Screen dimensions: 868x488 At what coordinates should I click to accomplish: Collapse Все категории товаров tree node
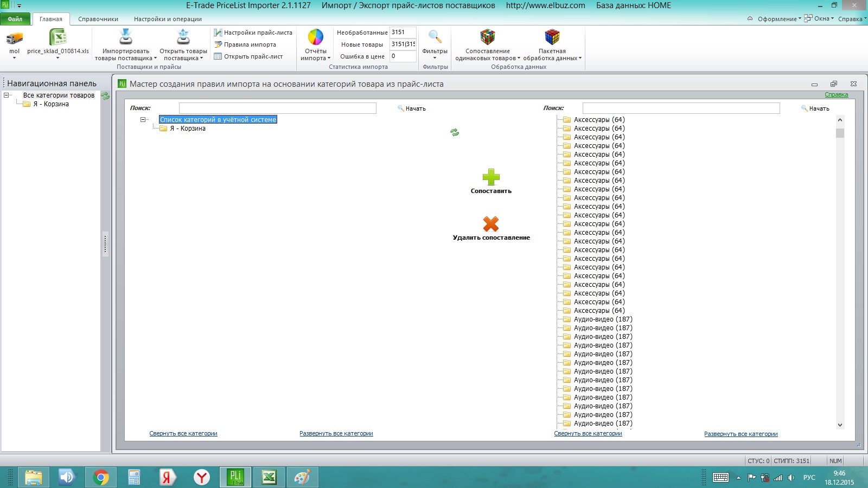point(7,95)
